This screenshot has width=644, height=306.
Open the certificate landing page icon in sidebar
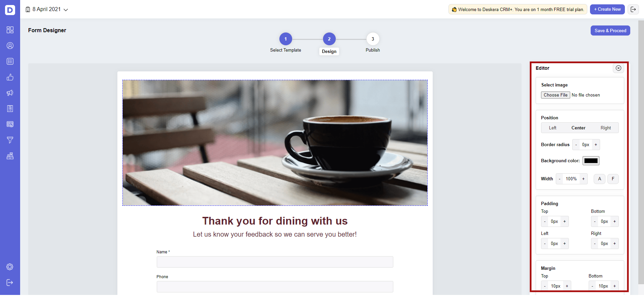click(x=10, y=124)
